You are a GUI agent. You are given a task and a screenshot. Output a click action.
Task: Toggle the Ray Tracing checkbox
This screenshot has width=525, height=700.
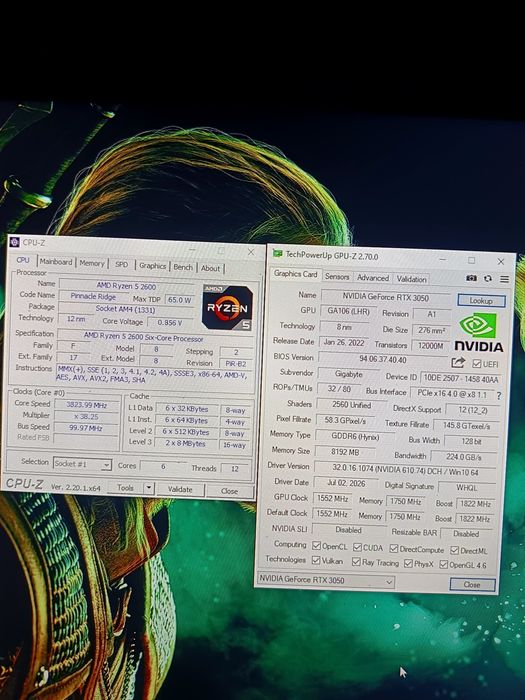coord(356,562)
